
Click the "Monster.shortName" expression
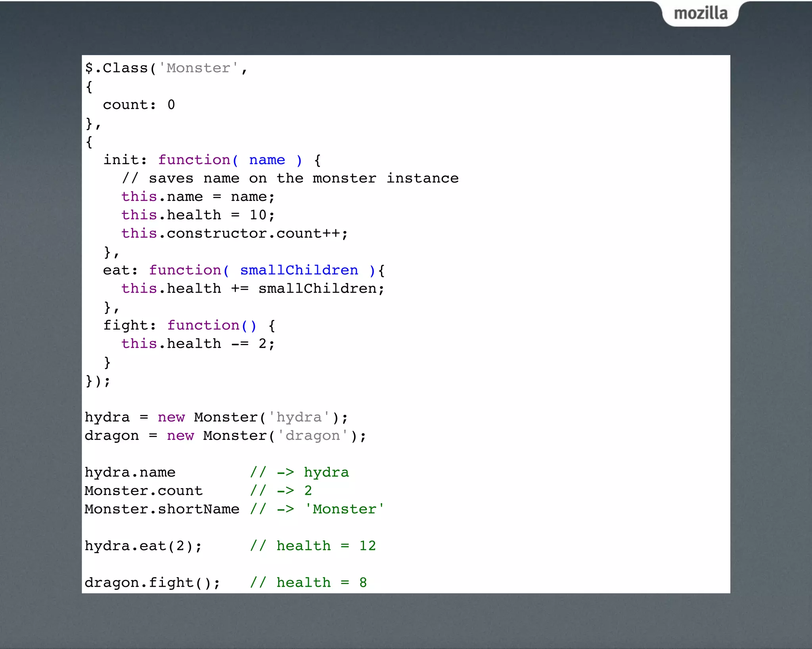[162, 509]
